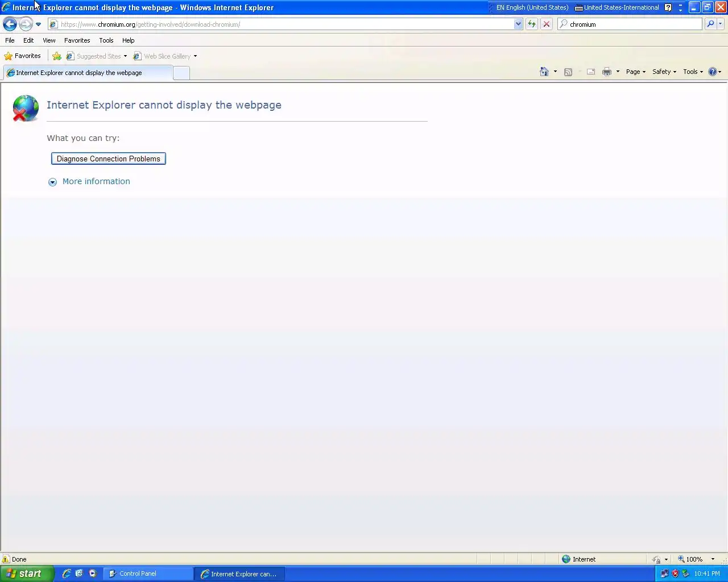The height and width of the screenshot is (582, 728).
Task: Click the IE logo in the title bar
Action: pos(6,7)
